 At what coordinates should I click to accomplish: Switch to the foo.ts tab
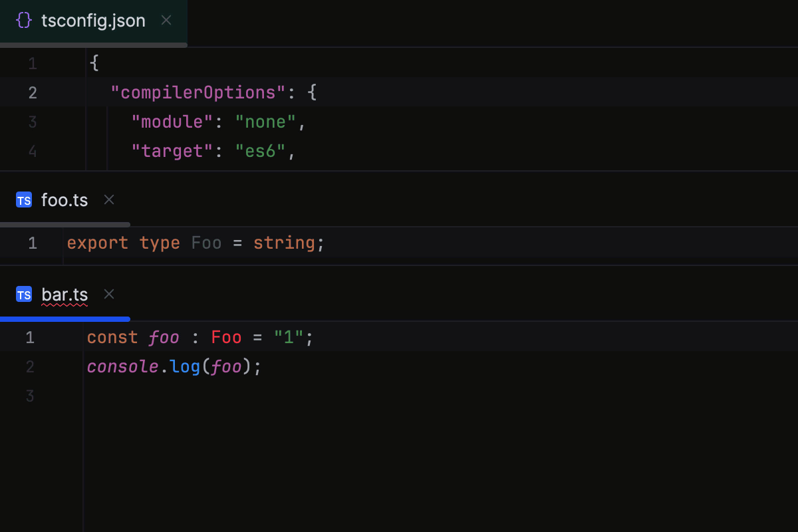[x=65, y=199]
